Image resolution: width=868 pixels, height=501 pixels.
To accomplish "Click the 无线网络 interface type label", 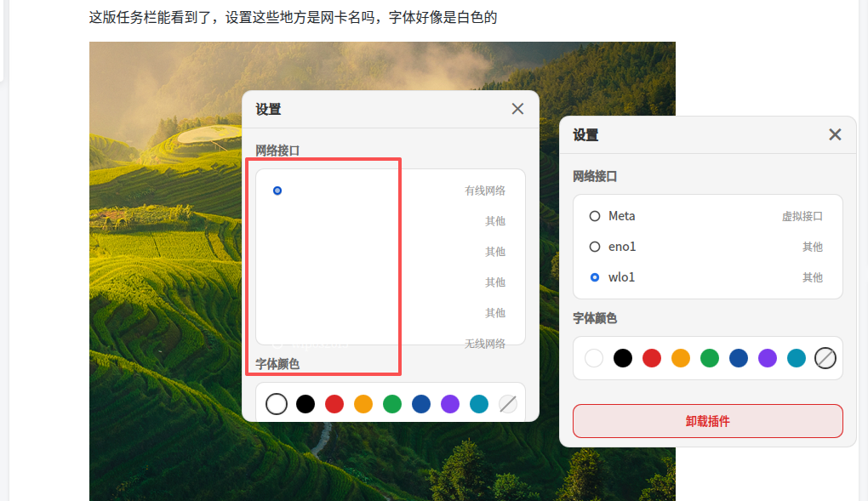I will (485, 344).
